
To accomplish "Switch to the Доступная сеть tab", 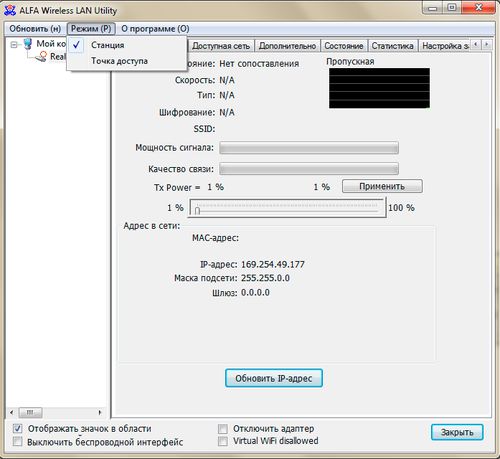I will click(221, 46).
